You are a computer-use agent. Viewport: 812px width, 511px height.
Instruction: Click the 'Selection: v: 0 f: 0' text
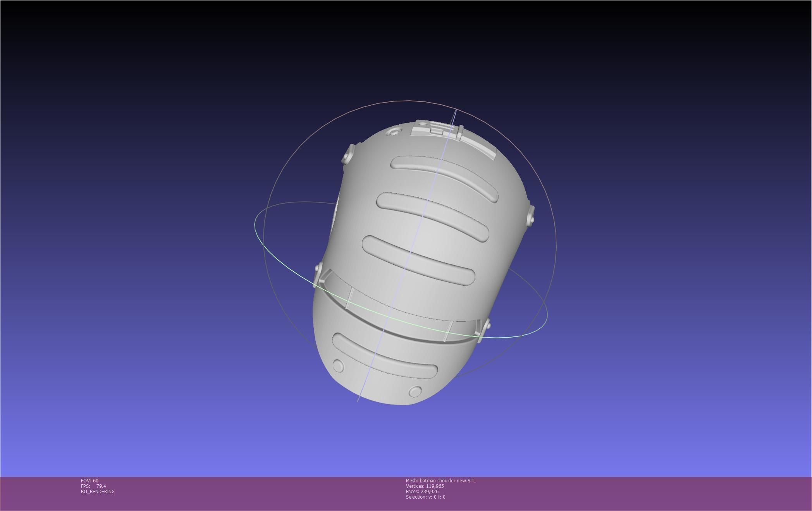tap(426, 497)
